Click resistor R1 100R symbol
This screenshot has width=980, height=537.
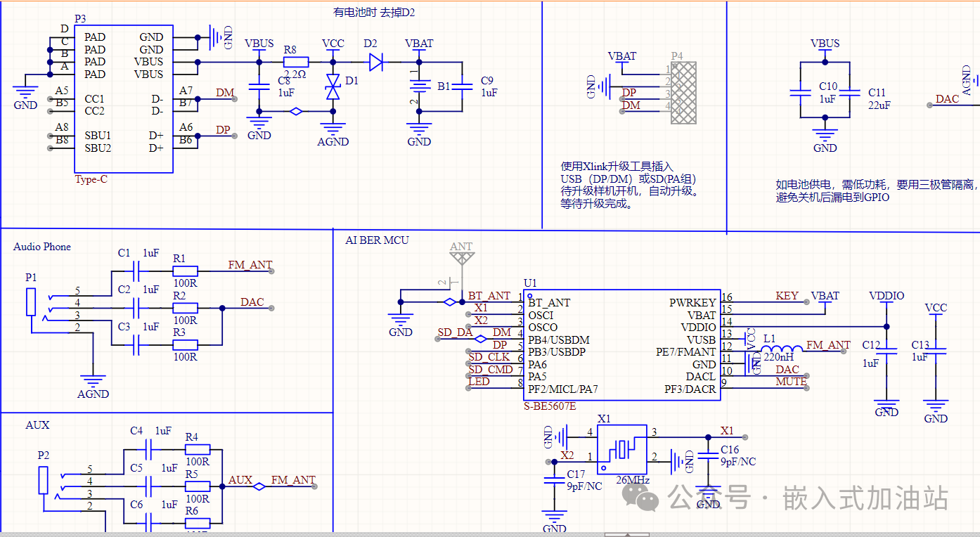point(186,271)
